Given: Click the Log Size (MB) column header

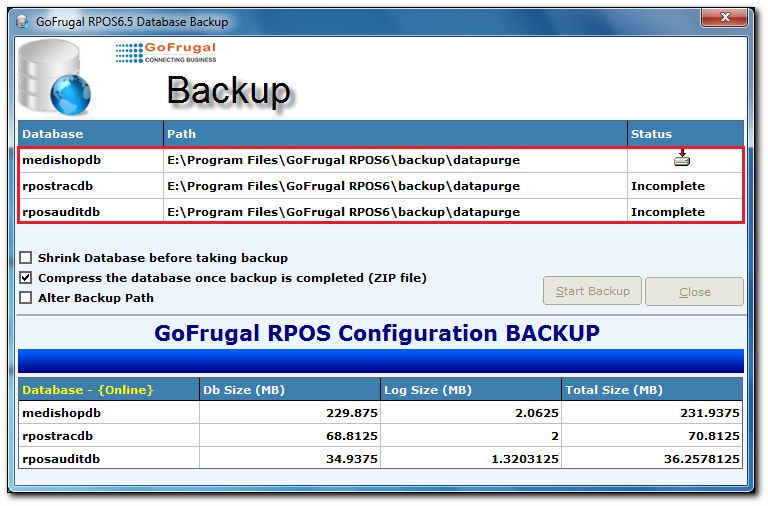Looking at the screenshot, I should (471, 390).
